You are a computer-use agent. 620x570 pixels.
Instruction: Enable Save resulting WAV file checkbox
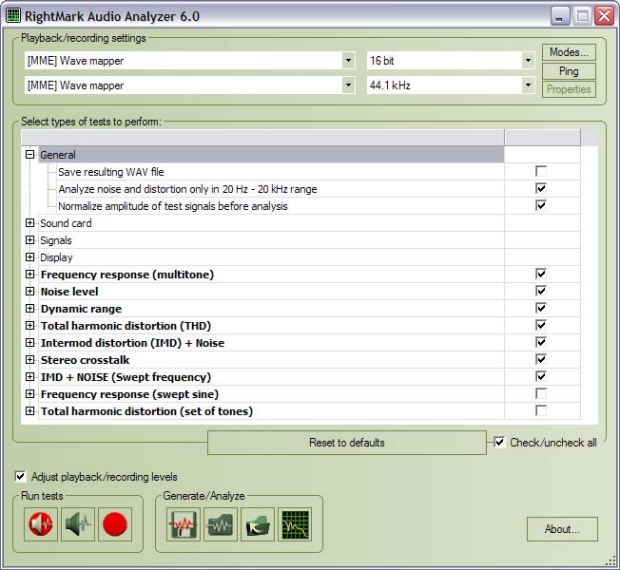[x=541, y=171]
